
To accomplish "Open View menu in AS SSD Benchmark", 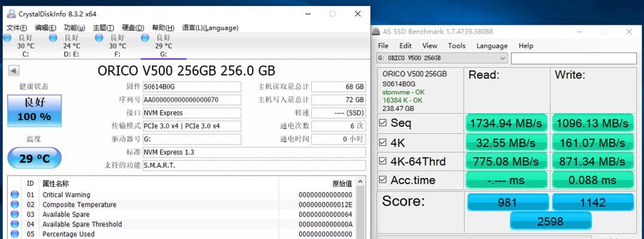I will pos(430,46).
